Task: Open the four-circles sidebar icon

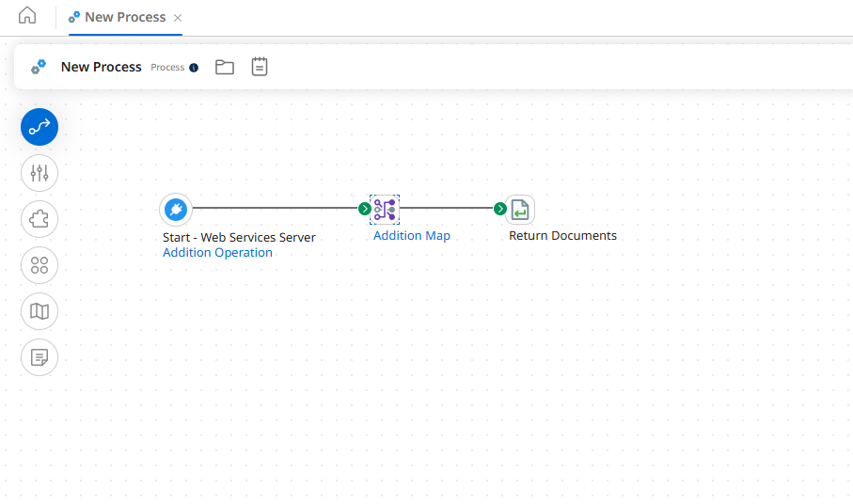Action: pyautogui.click(x=39, y=265)
